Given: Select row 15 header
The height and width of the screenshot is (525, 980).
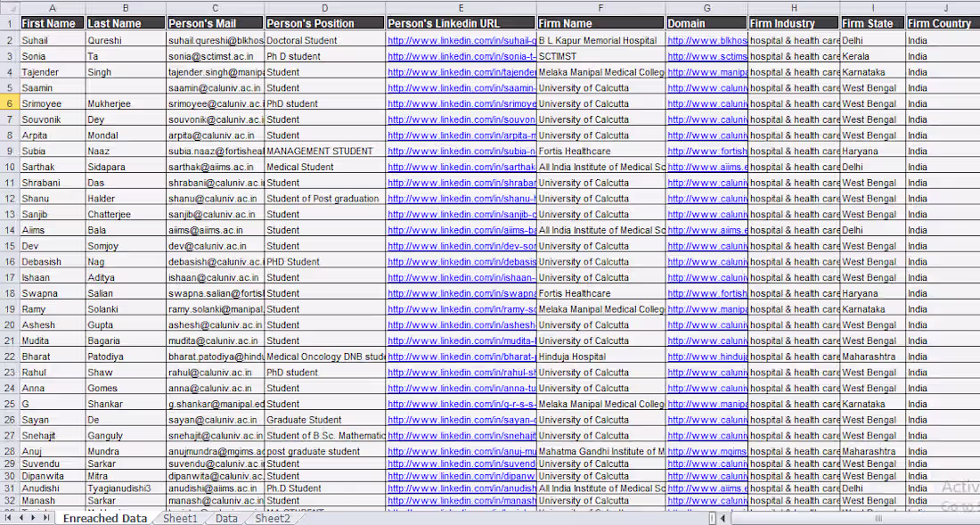Looking at the screenshot, I should 10,246.
